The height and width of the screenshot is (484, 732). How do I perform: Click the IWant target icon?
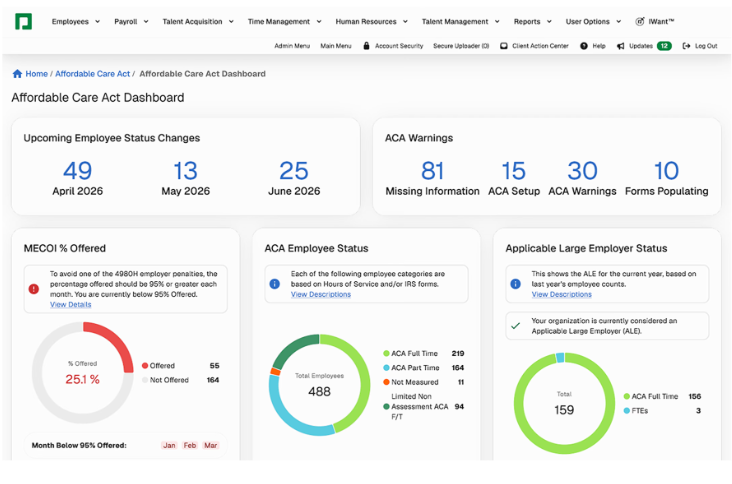(x=640, y=21)
